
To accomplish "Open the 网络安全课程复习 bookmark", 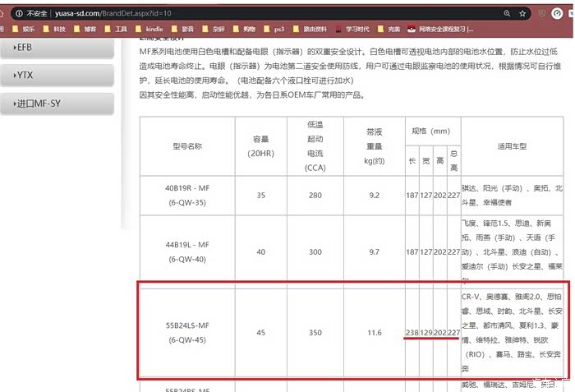I will click(440, 29).
